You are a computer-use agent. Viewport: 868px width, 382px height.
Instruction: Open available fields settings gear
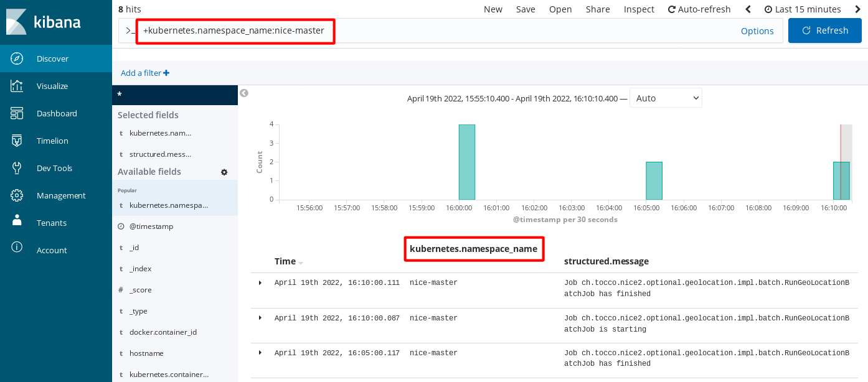pyautogui.click(x=224, y=172)
